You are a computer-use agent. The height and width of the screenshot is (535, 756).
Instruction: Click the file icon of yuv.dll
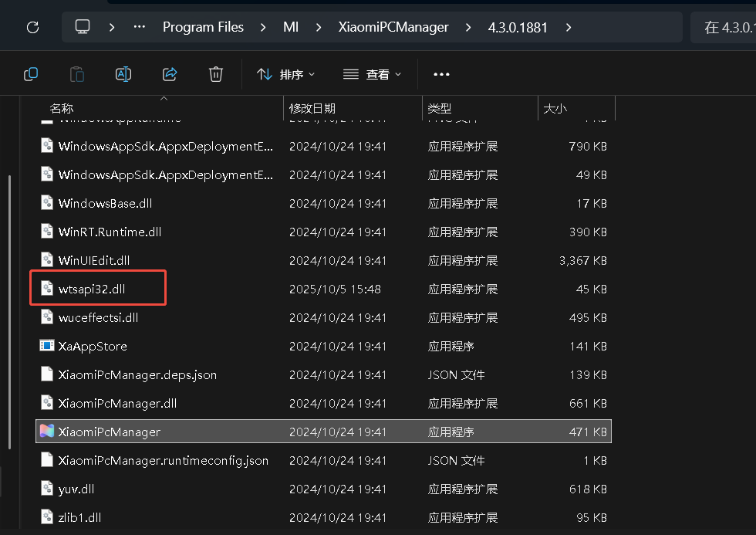47,489
